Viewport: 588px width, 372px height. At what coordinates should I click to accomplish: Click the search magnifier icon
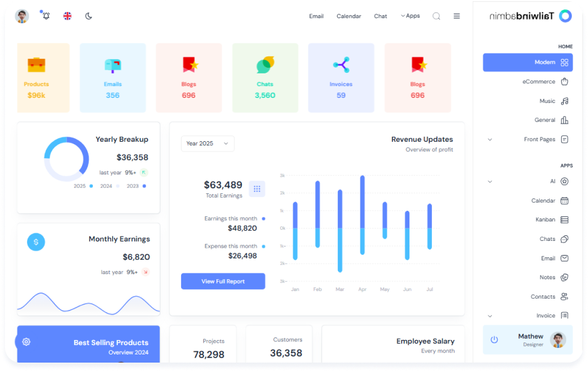[436, 16]
